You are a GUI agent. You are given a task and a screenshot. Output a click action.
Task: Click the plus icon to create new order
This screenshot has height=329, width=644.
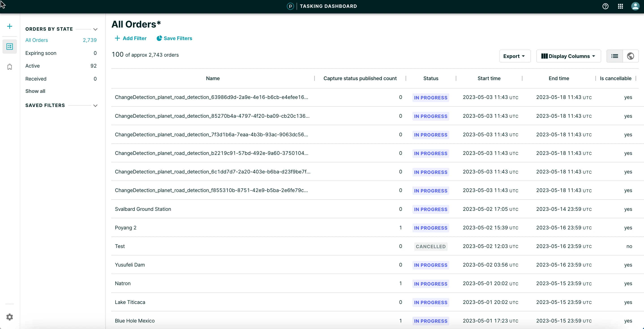click(x=9, y=26)
